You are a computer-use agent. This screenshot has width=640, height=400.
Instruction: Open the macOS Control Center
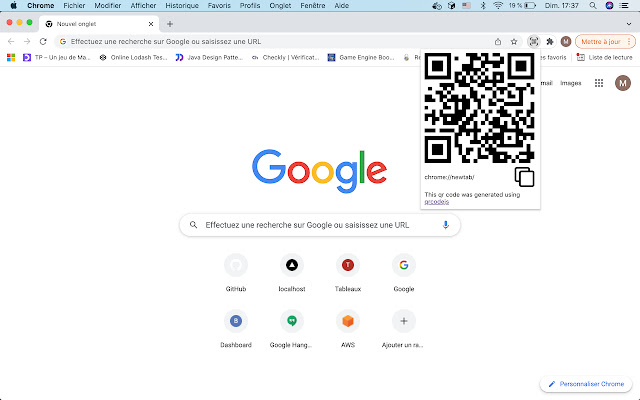(624, 6)
